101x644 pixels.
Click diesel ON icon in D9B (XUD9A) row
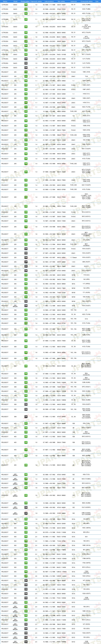(26, 513)
